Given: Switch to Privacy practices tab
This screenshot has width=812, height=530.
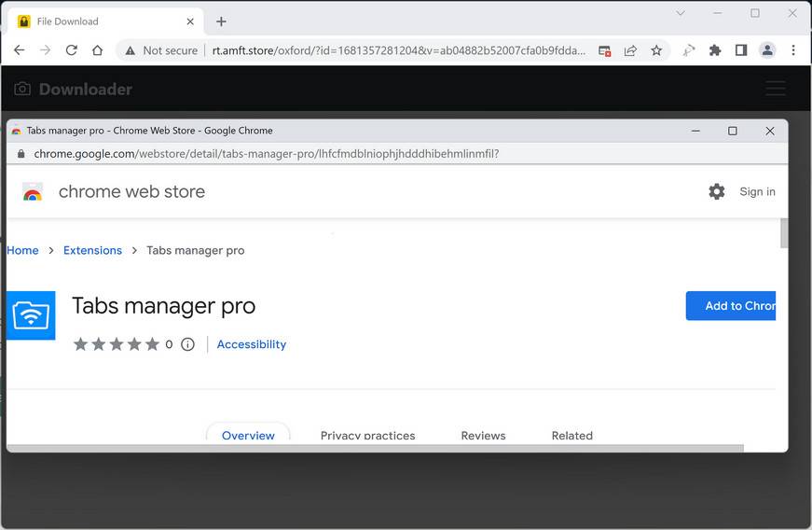Looking at the screenshot, I should click(367, 435).
